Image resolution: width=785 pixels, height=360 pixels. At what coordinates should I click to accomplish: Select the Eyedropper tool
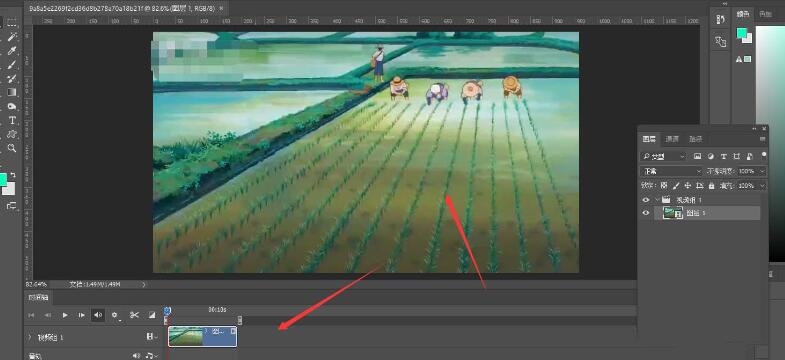[x=12, y=51]
